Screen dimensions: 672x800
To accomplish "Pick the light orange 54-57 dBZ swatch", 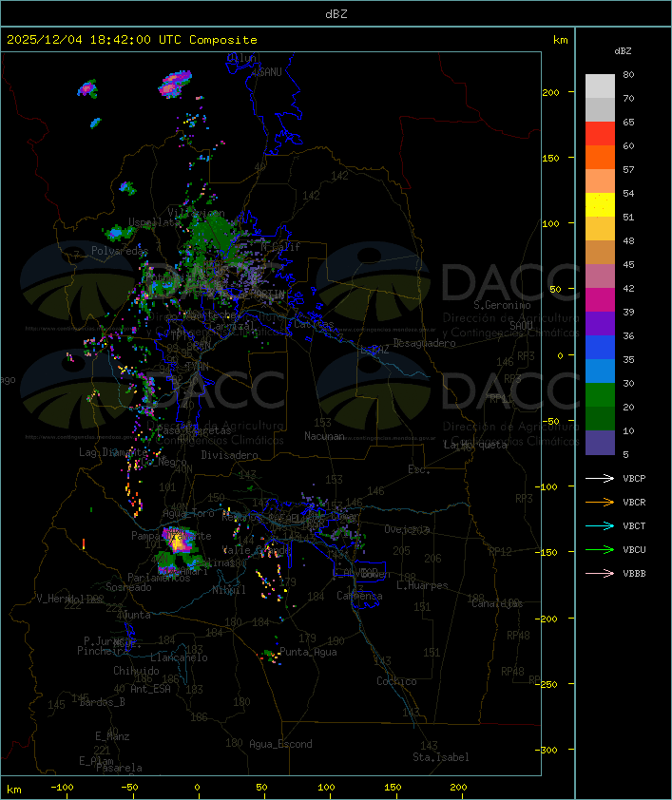I will [600, 181].
